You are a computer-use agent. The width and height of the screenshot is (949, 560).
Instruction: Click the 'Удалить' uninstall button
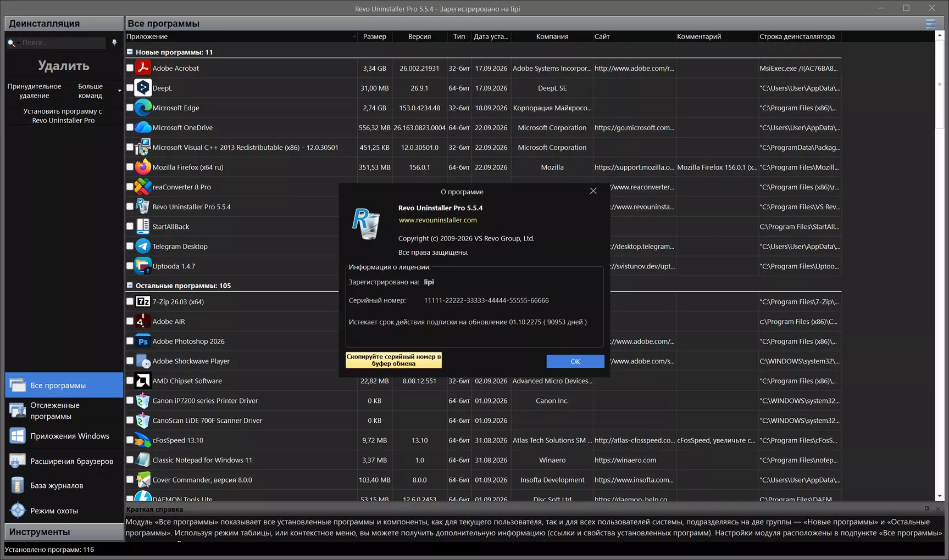(x=64, y=66)
